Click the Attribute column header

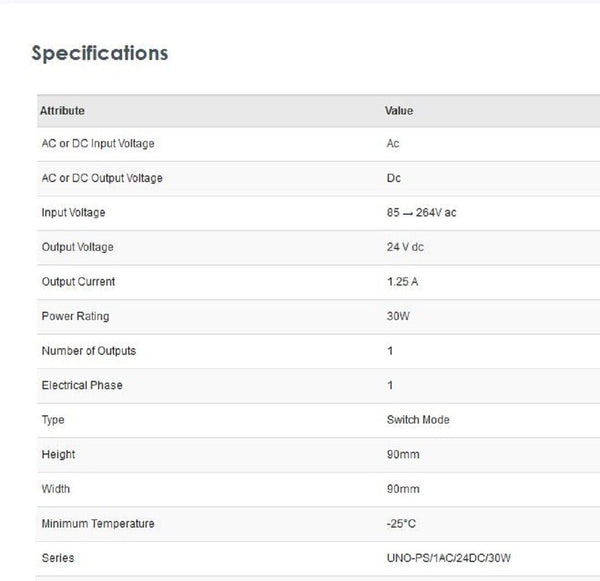click(x=63, y=111)
